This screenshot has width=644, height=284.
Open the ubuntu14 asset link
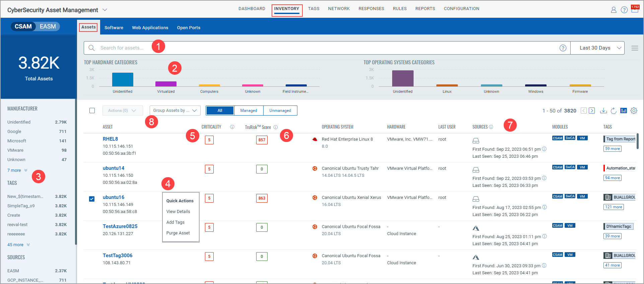click(114, 168)
